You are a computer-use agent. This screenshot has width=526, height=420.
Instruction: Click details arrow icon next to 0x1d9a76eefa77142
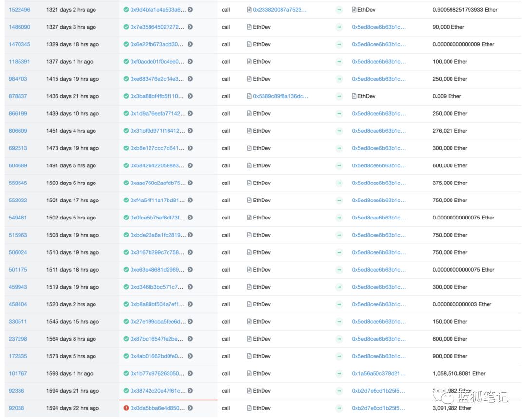(x=190, y=113)
